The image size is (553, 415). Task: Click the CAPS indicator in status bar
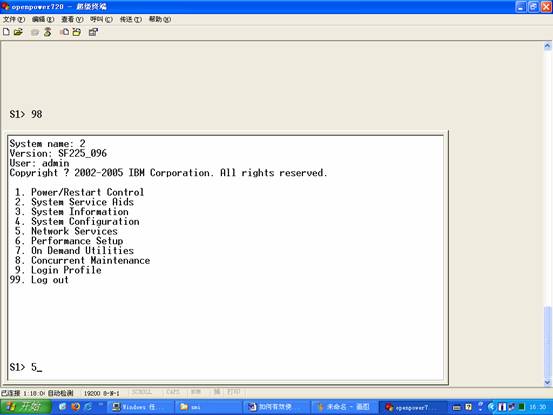[173, 392]
